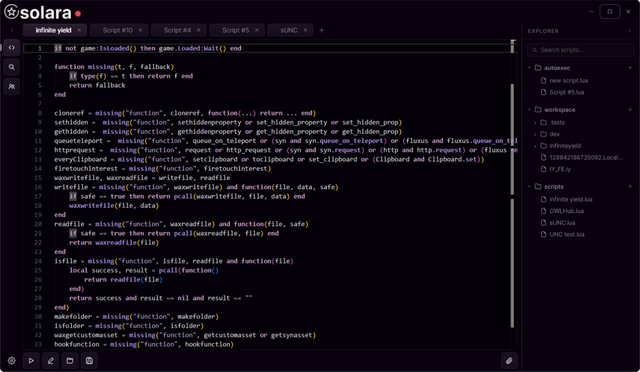This screenshot has height=372, width=640.
Task: Run the script with the play button
Action: pyautogui.click(x=31, y=361)
